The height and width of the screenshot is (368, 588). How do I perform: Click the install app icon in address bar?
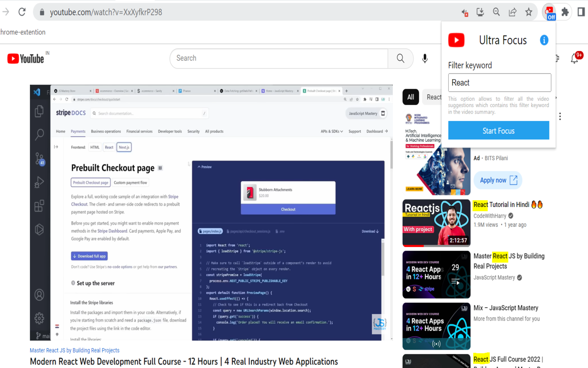[x=481, y=12]
